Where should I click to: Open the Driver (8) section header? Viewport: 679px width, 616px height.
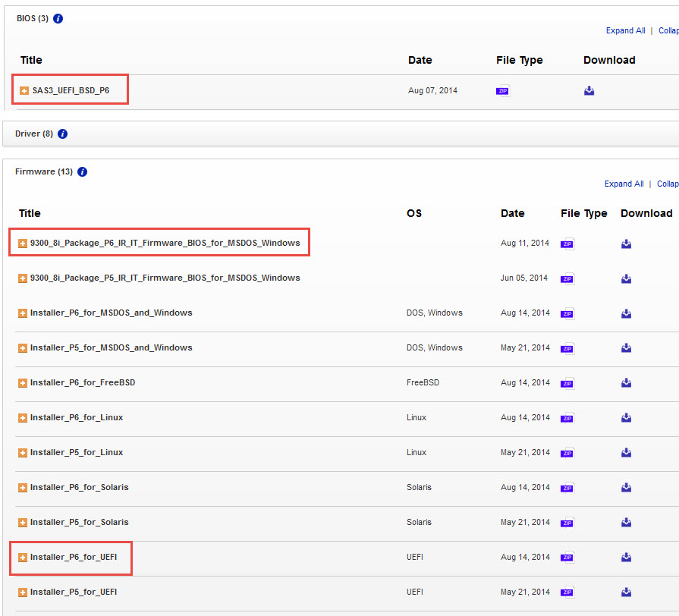34,134
